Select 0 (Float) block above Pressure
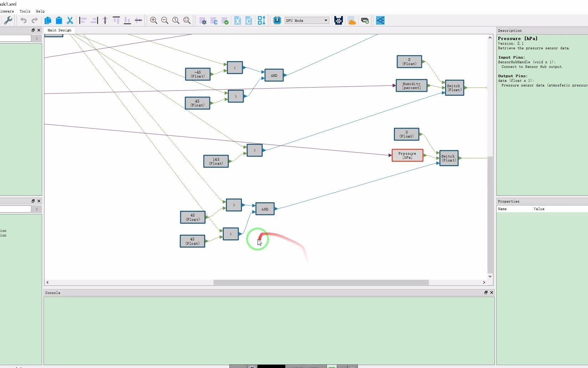 pyautogui.click(x=406, y=134)
